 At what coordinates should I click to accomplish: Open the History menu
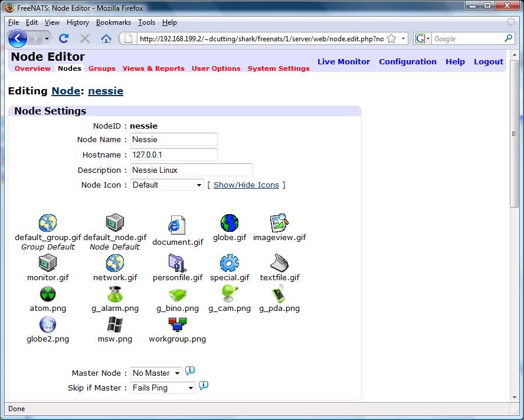pyautogui.click(x=78, y=22)
